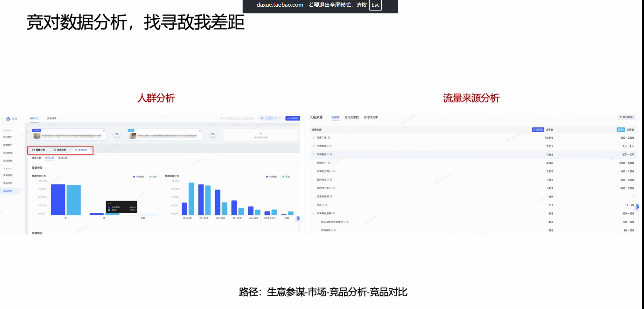This screenshot has height=309, width=644.
Task: Select the 访问人群 sub-tab
Action: tap(50, 158)
